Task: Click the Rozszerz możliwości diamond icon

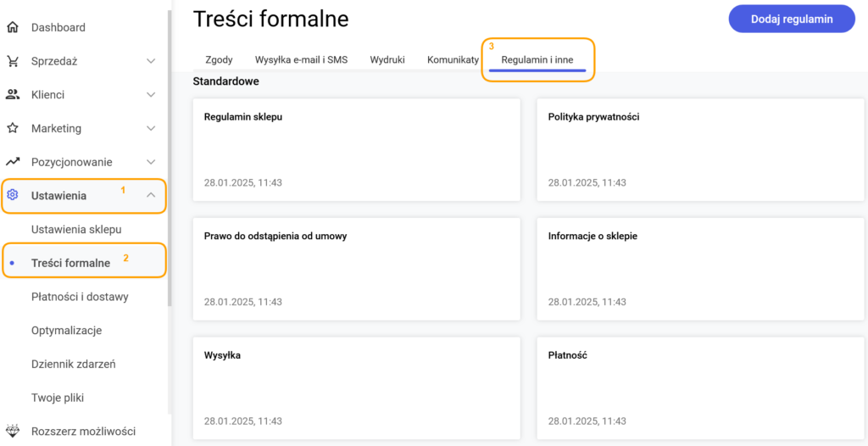Action: [x=12, y=431]
